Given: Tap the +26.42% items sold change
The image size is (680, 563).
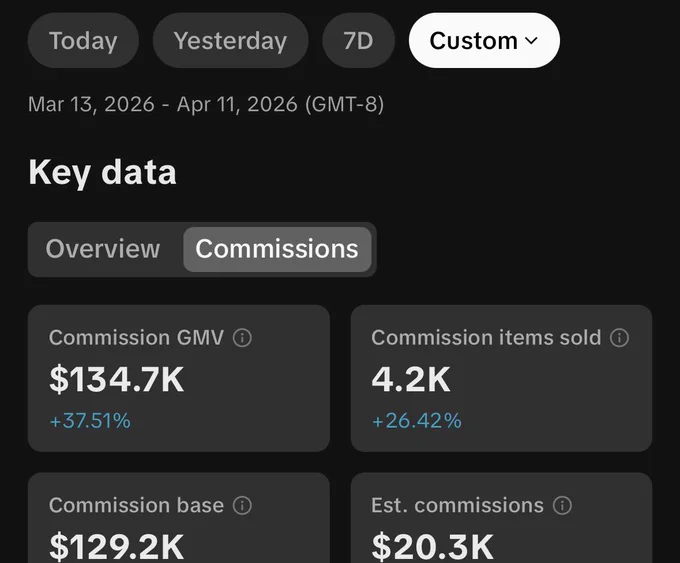Looking at the screenshot, I should click(417, 421).
